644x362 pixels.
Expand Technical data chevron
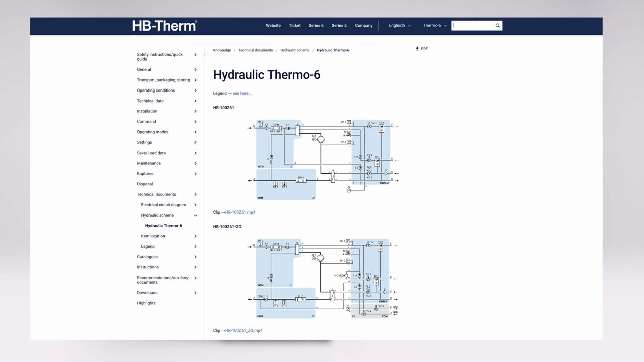point(195,101)
